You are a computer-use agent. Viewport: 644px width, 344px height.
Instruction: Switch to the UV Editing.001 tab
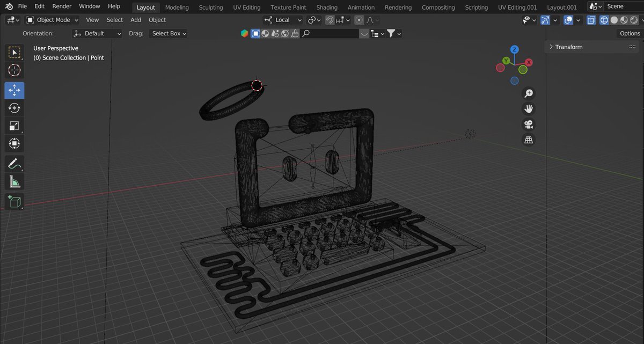click(517, 8)
